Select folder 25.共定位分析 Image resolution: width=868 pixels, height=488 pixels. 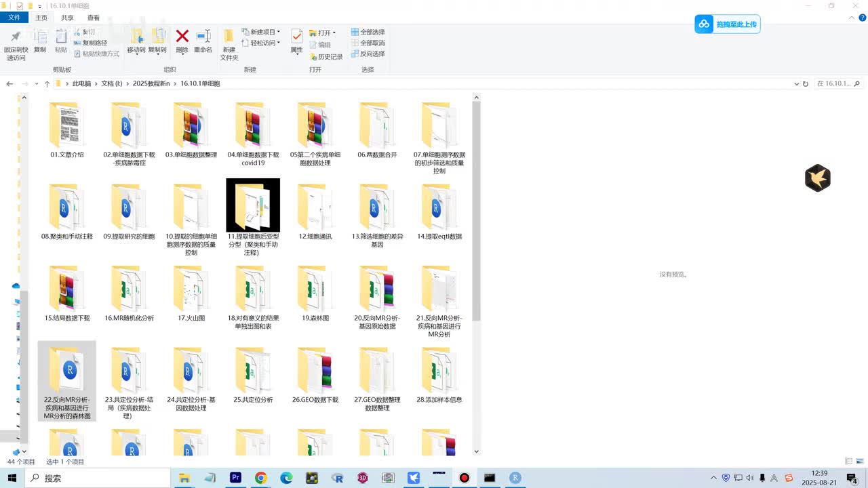point(253,375)
